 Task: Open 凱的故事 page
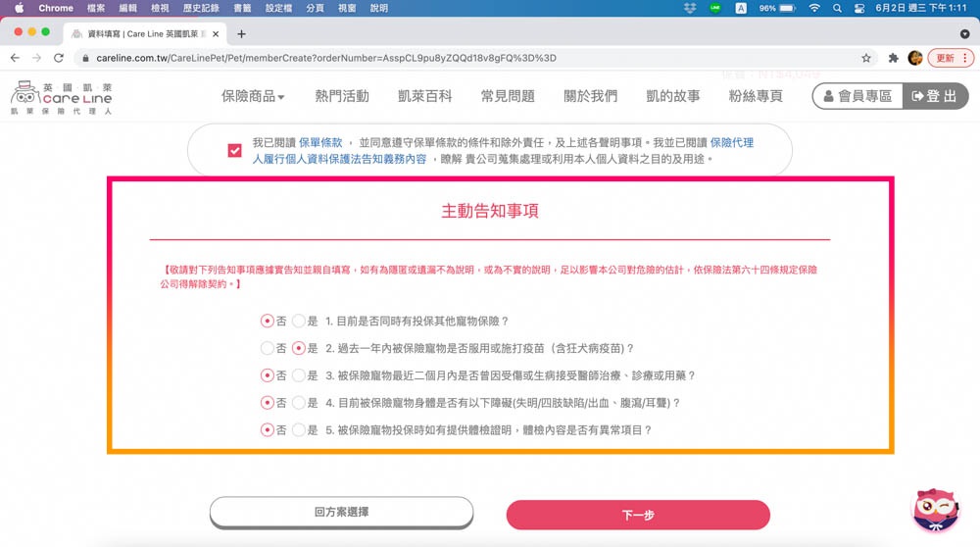673,96
